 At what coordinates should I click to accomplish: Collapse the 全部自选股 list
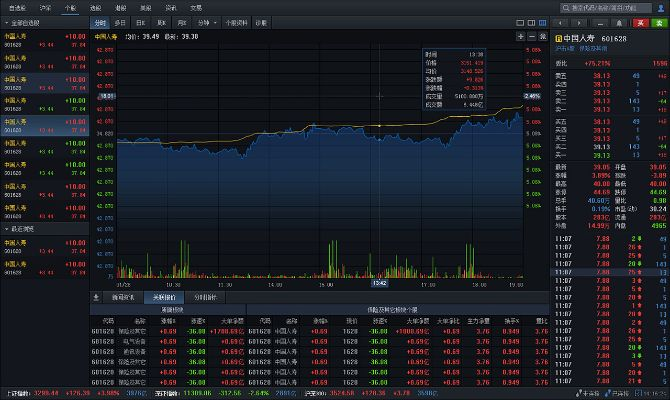click(x=6, y=22)
